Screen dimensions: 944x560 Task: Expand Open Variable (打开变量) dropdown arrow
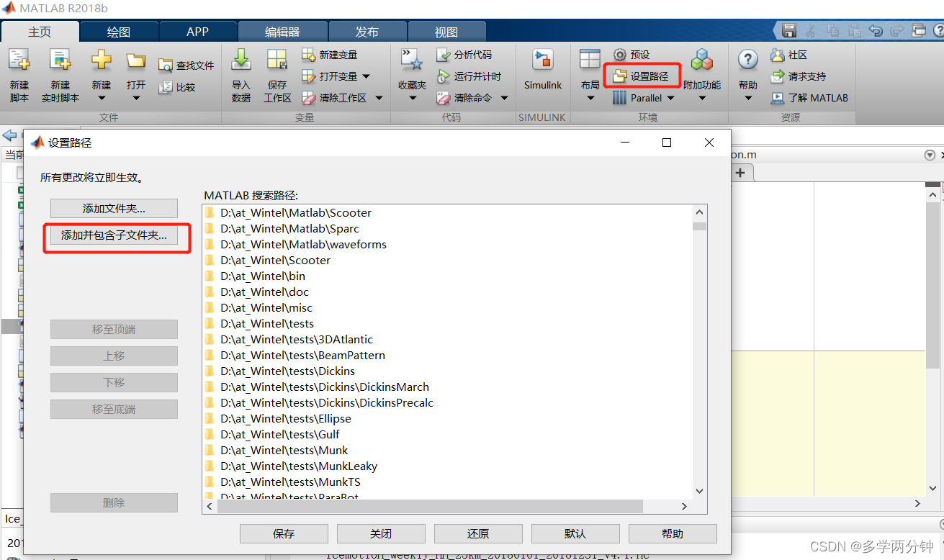(366, 76)
